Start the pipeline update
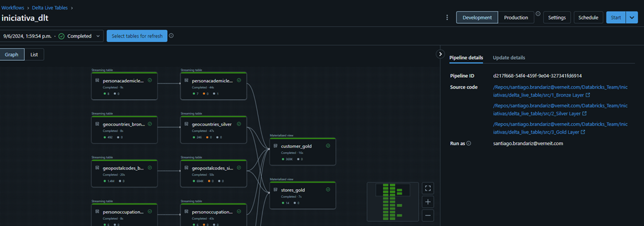This screenshot has height=226, width=644. [616, 18]
